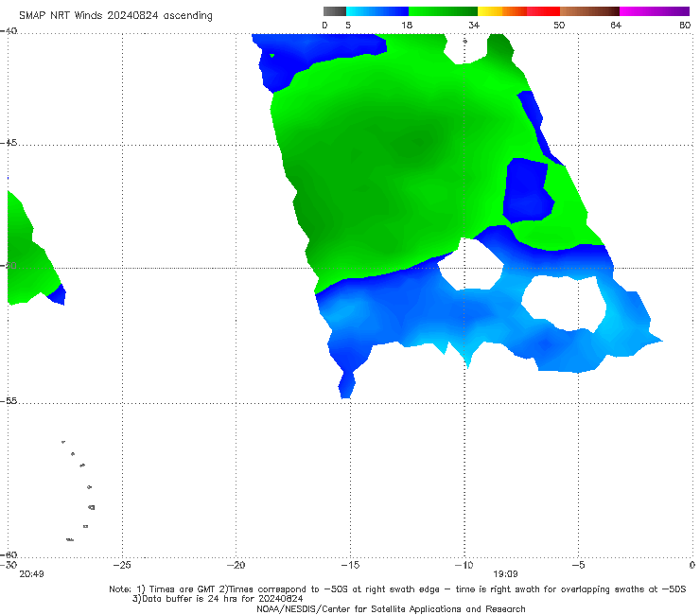
Task: Click the "-20" longitude axis label
Action: tap(236, 565)
